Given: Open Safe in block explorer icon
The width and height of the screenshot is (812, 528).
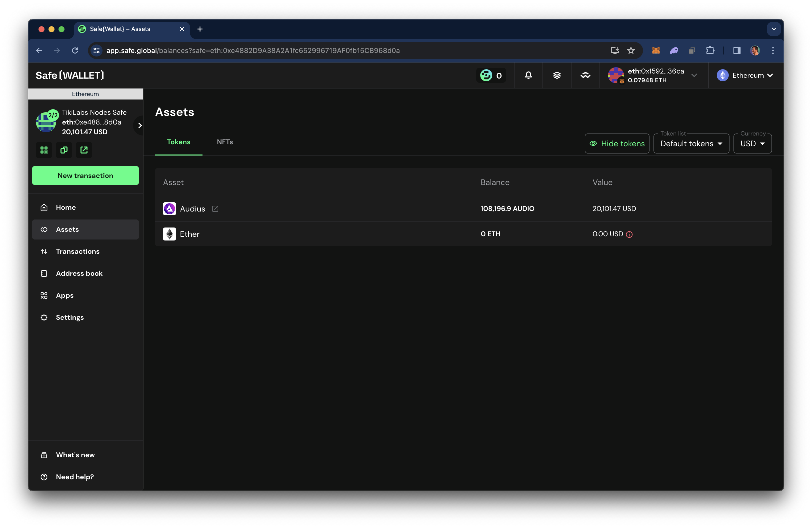Looking at the screenshot, I should [84, 150].
